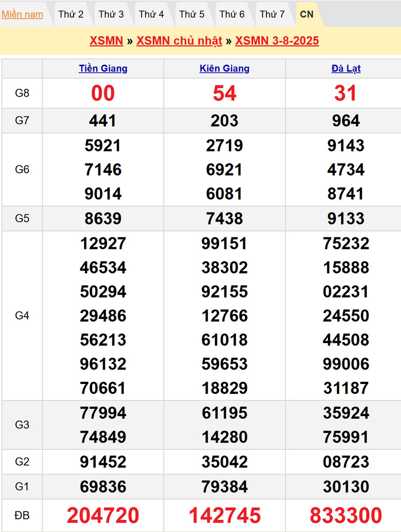Click Đà Lạt special prize 833300

[346, 515]
